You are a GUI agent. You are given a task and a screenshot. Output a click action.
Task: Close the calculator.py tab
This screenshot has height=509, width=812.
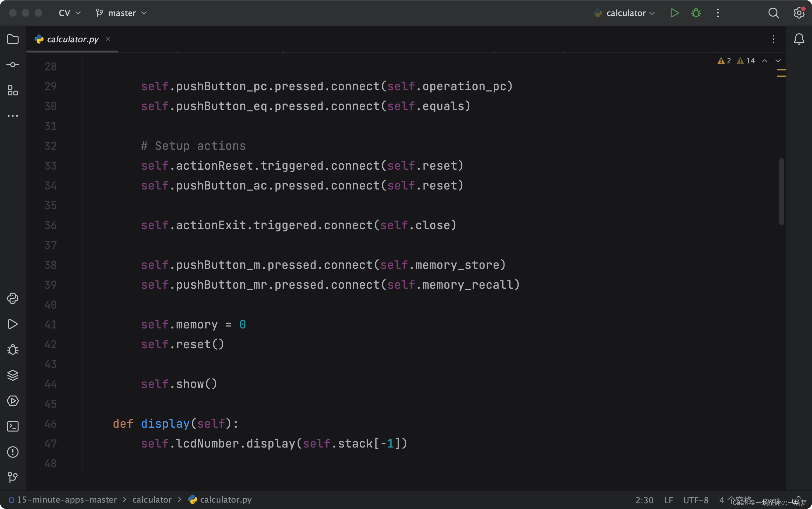click(108, 39)
